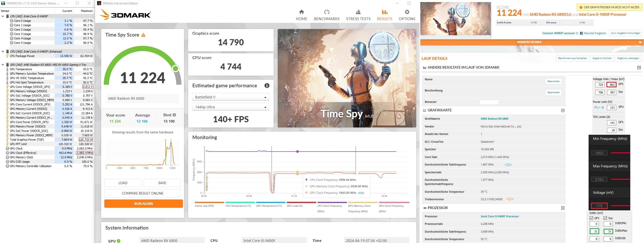Click the Min Frequency value 1863
This screenshot has width=644, height=243.
click(599, 153)
